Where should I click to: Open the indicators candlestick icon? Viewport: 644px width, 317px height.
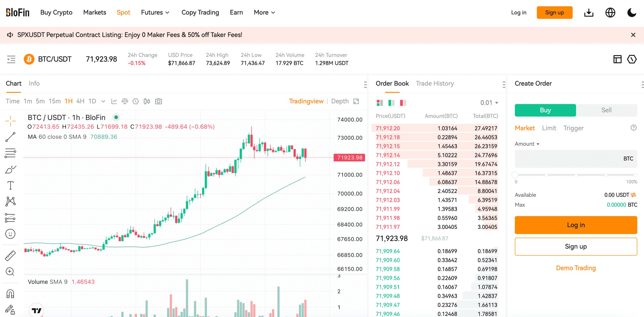(147, 101)
